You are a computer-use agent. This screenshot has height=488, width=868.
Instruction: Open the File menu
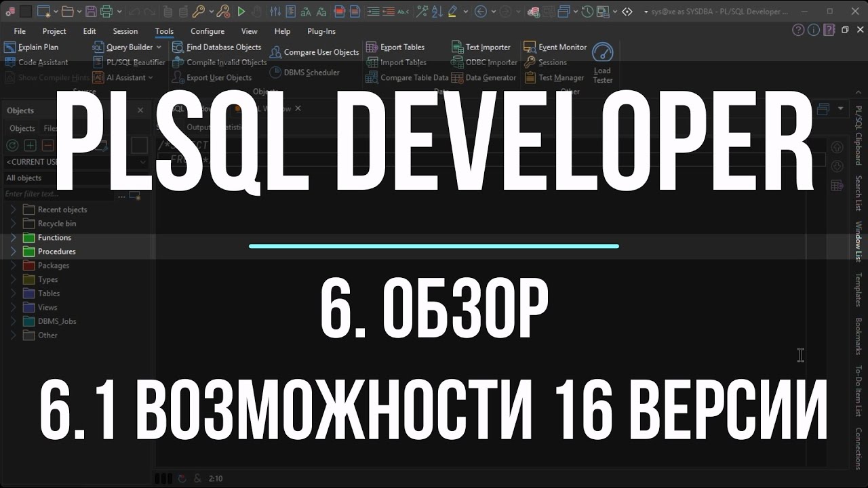(x=20, y=31)
